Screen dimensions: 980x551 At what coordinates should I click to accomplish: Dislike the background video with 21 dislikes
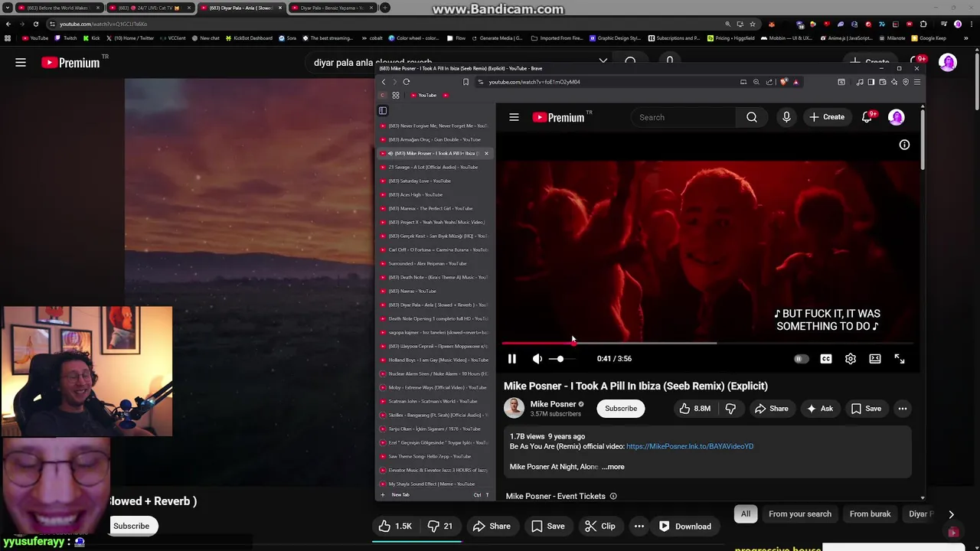[440, 527]
